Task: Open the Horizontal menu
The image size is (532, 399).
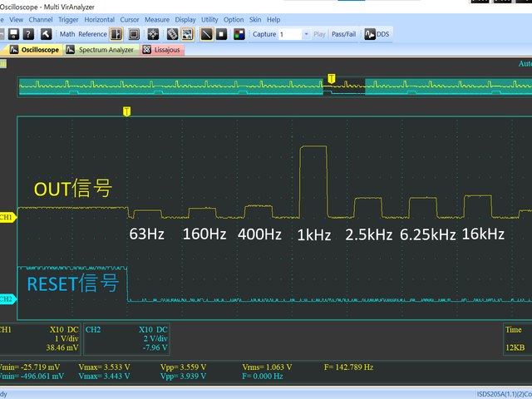Action: pyautogui.click(x=100, y=19)
